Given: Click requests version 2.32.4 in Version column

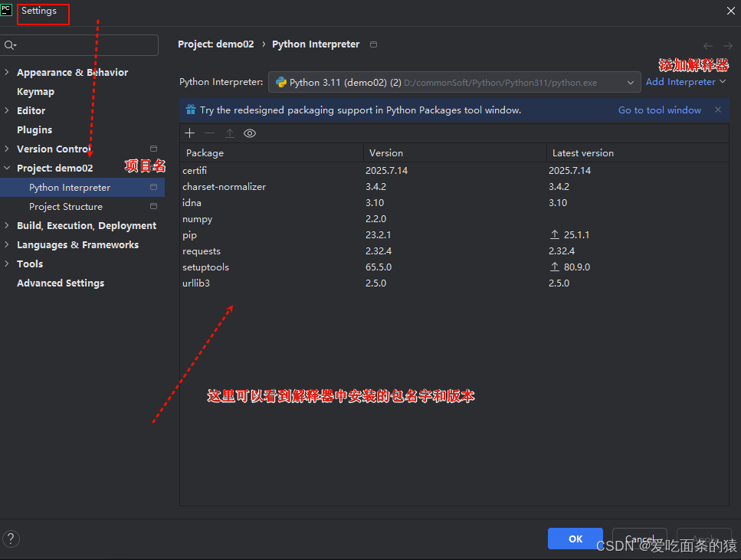Looking at the screenshot, I should pyautogui.click(x=379, y=251).
